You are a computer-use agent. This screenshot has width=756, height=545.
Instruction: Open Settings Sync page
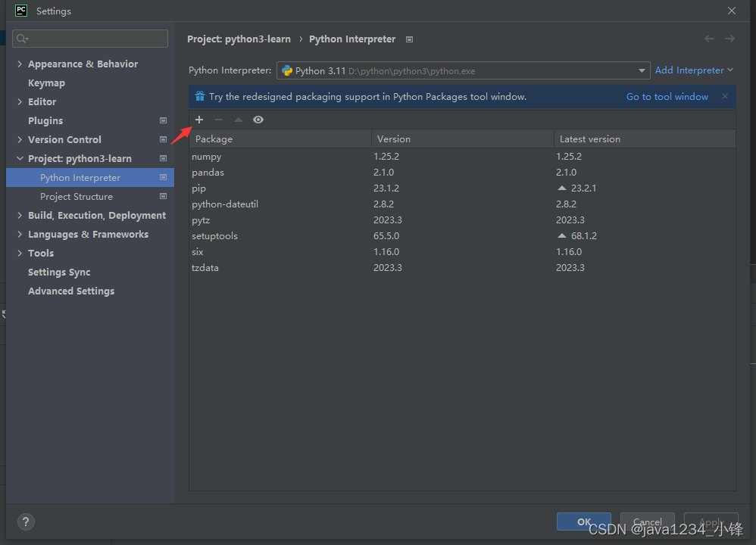tap(59, 272)
